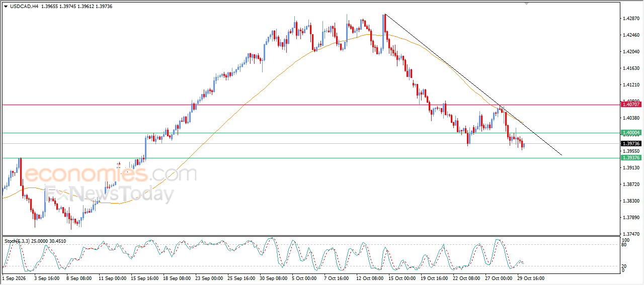Click the 1.41630 price scale value
The height and width of the screenshot is (285, 644).
coord(631,68)
